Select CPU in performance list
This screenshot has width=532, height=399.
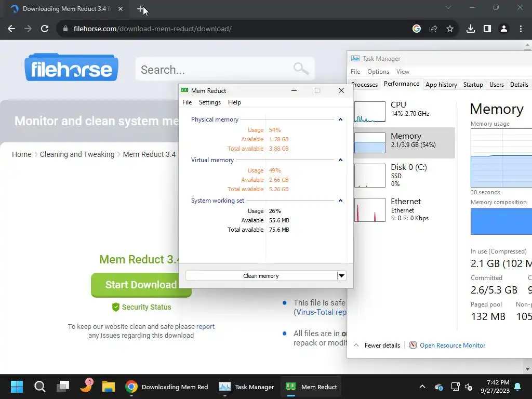pos(404,111)
